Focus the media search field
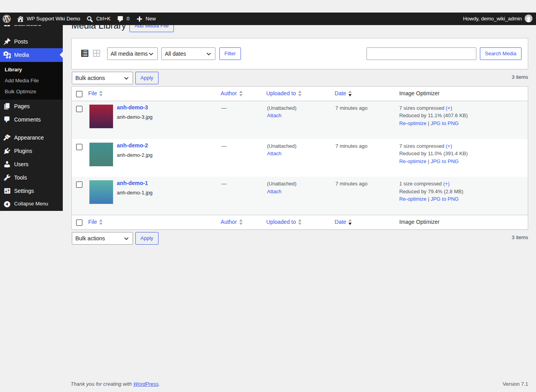This screenshot has width=536, height=392. coord(421,54)
